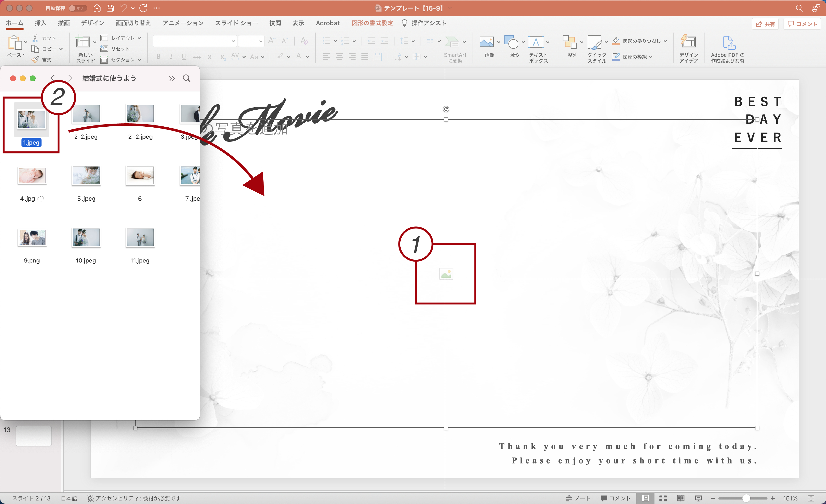The height and width of the screenshot is (504, 826).
Task: Open the more options ellipsis in title bar
Action: tap(157, 8)
